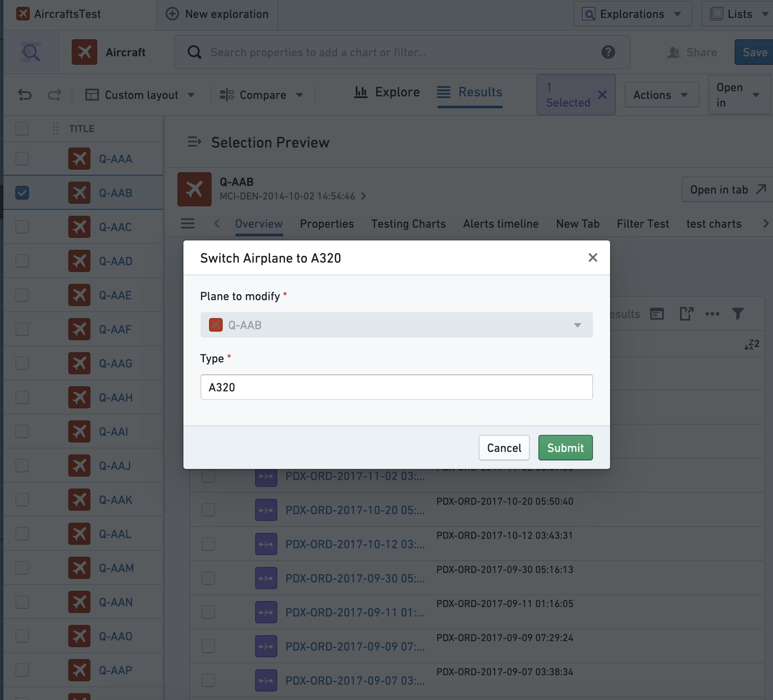Uncheck the Q-AAB row checkbox
Image resolution: width=773 pixels, height=700 pixels.
coord(22,193)
